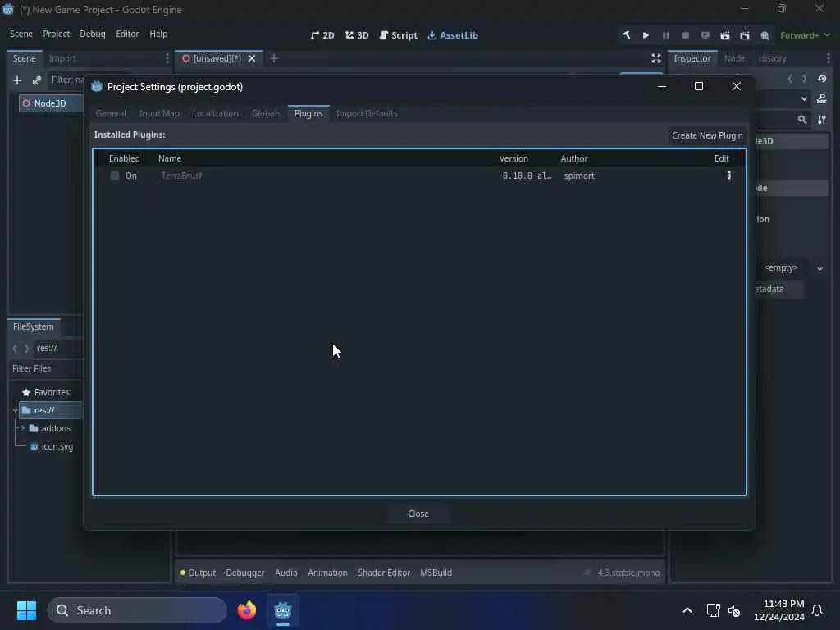Open the Windows Start menu
Screen dimensions: 840x630
point(26,610)
